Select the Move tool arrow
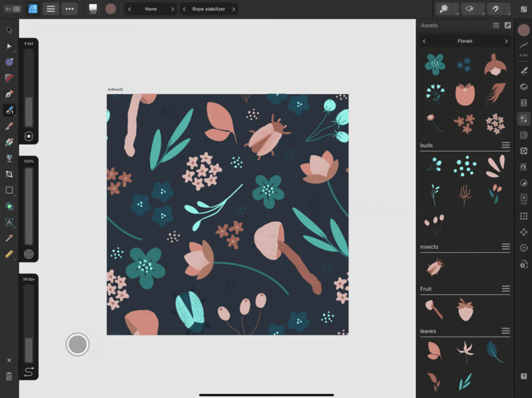 9,30
